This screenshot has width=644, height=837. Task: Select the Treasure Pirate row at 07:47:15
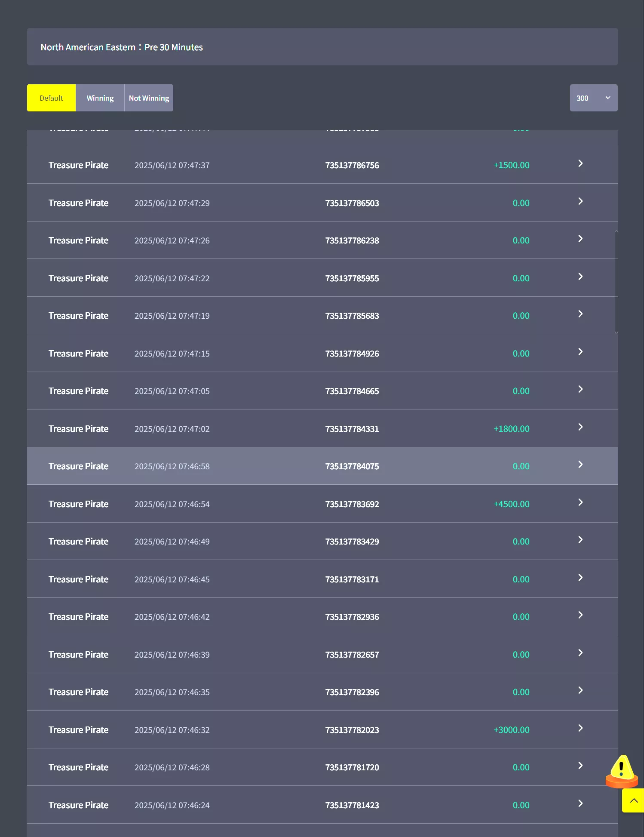pos(322,353)
